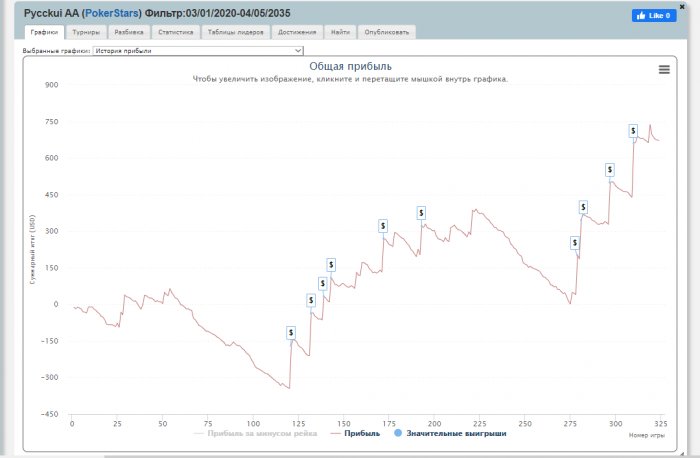Click the $ marker near game 193

point(421,213)
